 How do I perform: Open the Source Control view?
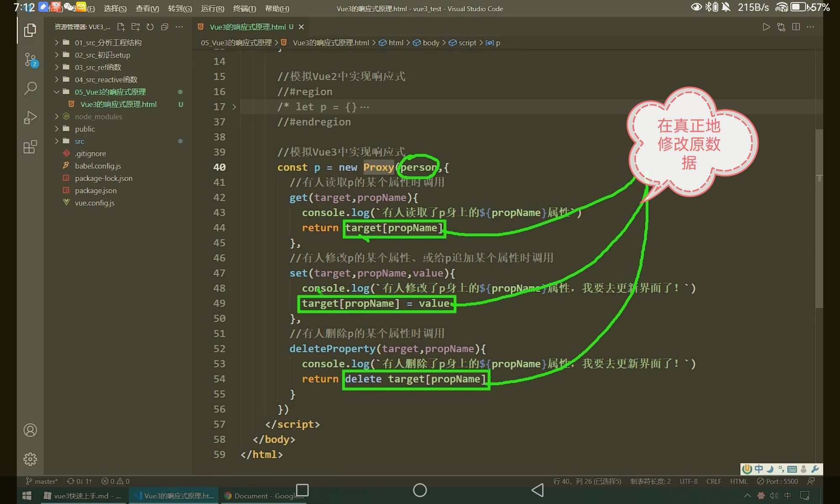[30, 60]
